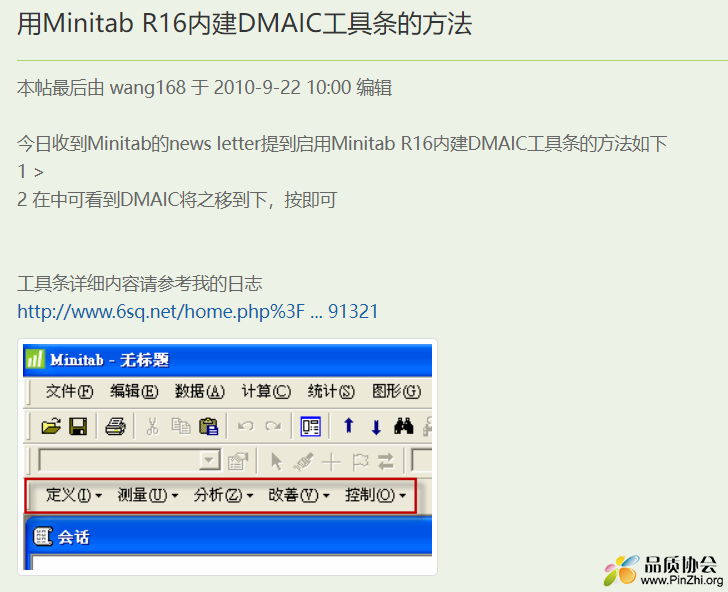This screenshot has height=592, width=728.
Task: Click the Previous Command up arrow icon
Action: (x=349, y=426)
